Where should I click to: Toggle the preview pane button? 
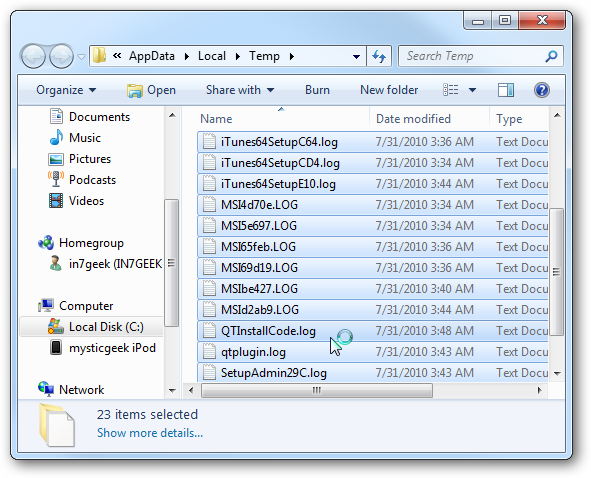tap(506, 90)
